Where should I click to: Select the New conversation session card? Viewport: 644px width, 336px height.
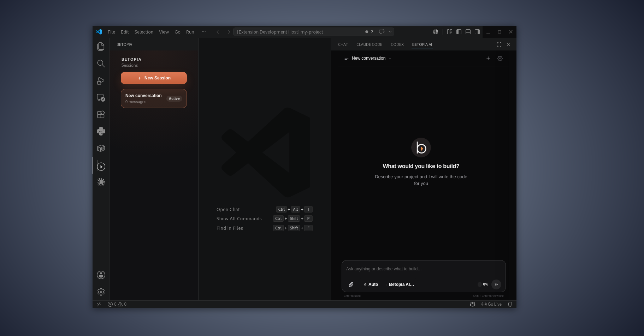pyautogui.click(x=154, y=98)
